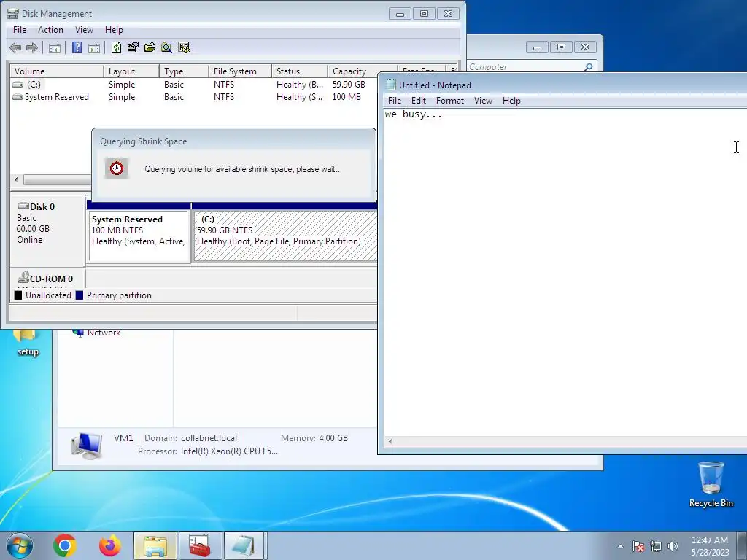
Task: Open Notepad Edit menu
Action: click(x=418, y=101)
